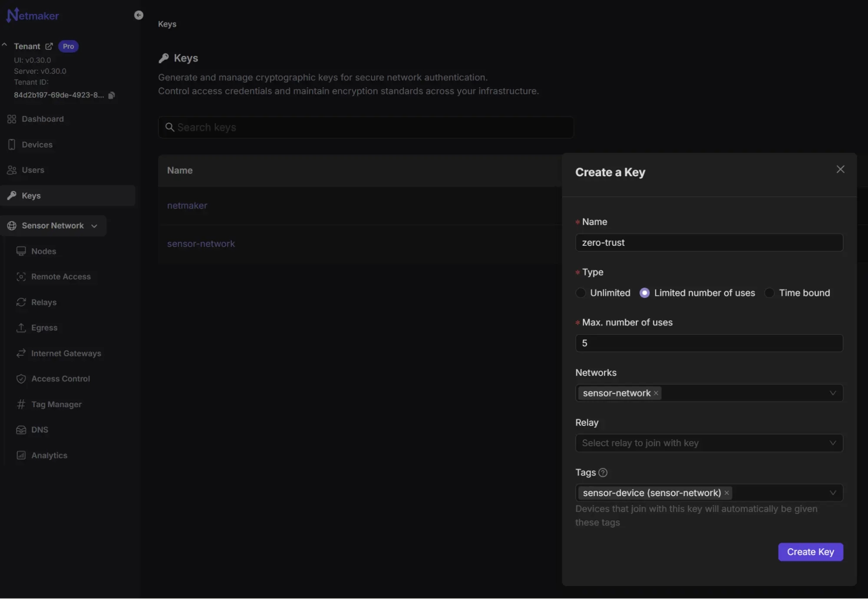The image size is (868, 599).
Task: Select the Unlimited key type
Action: [581, 293]
